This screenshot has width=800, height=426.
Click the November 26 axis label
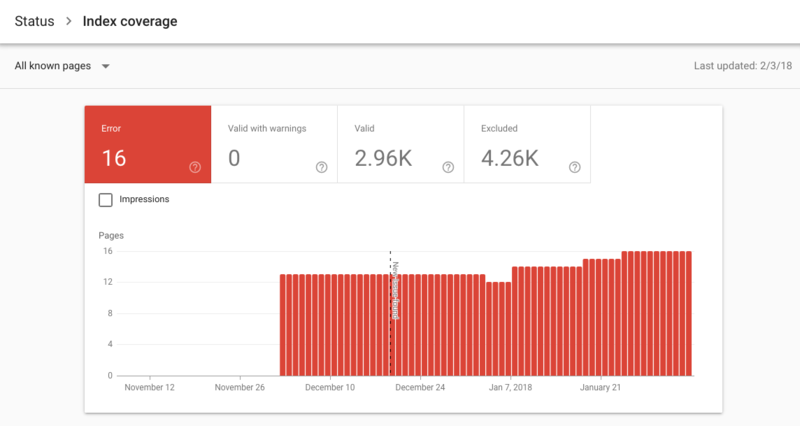click(240, 387)
